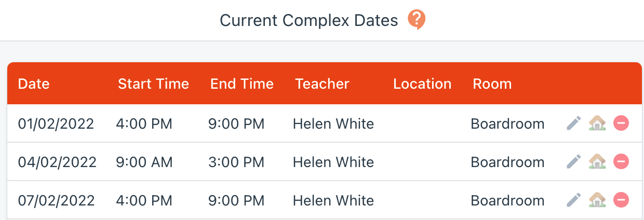The width and height of the screenshot is (644, 220).
Task: Edit the 01/02/2022 date row with pencil
Action: (573, 123)
